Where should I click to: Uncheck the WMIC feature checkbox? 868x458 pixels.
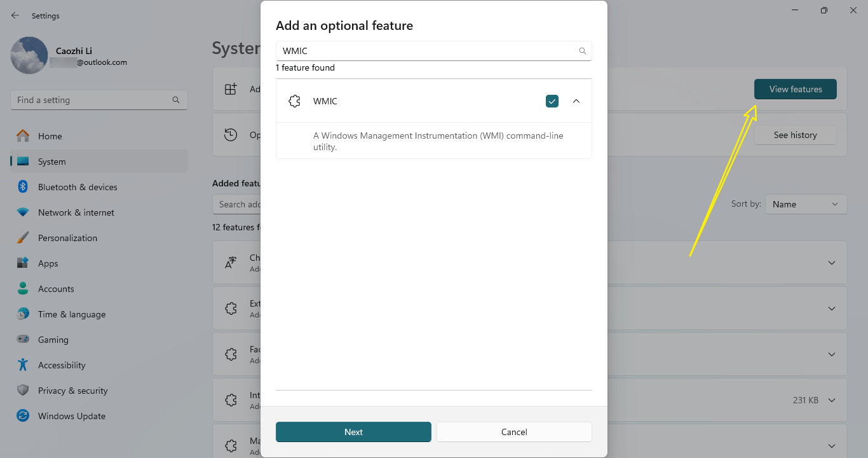tap(552, 101)
